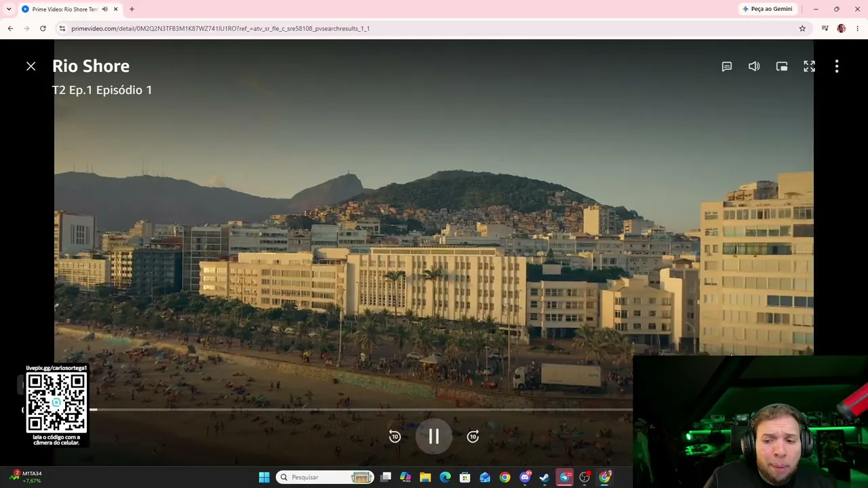
Task: Switch to Chrome window with profile badge
Action: pos(605,477)
